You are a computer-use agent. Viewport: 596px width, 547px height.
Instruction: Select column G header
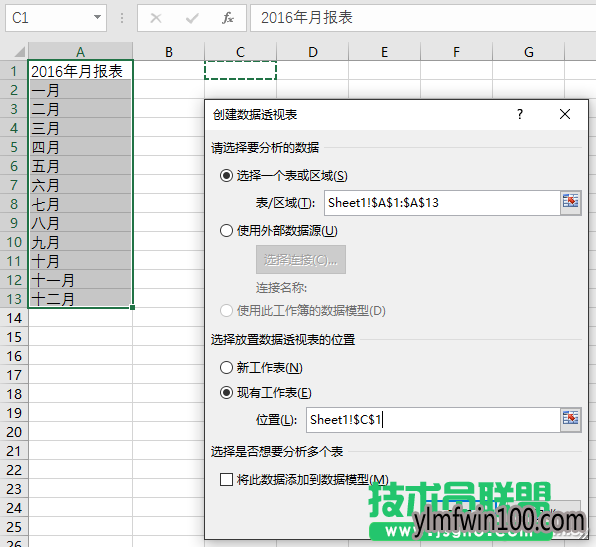pos(528,51)
